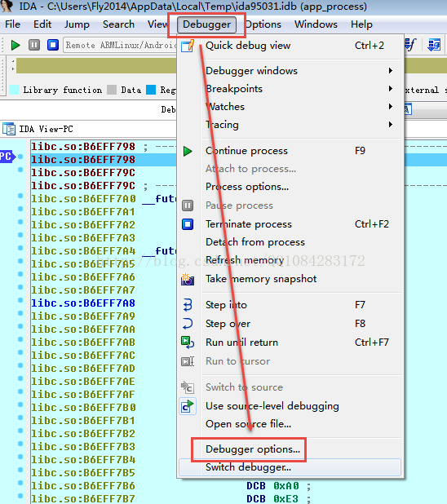Click the Step over icon

click(188, 324)
